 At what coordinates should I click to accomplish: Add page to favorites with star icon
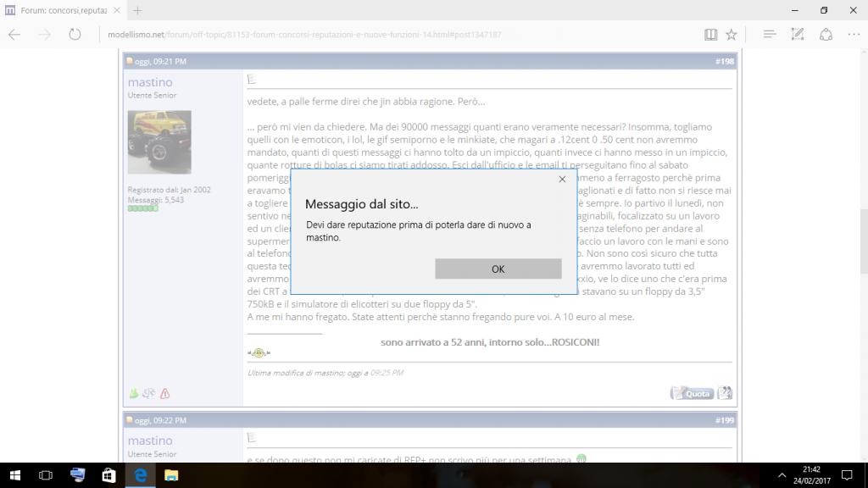coord(731,35)
